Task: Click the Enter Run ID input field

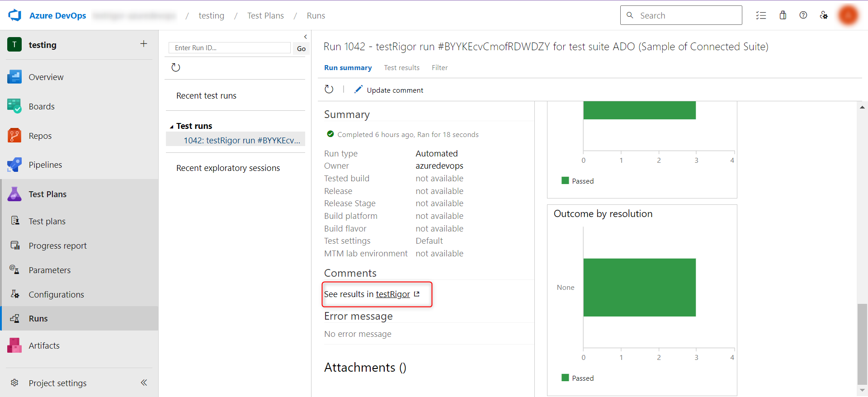Action: click(x=230, y=48)
